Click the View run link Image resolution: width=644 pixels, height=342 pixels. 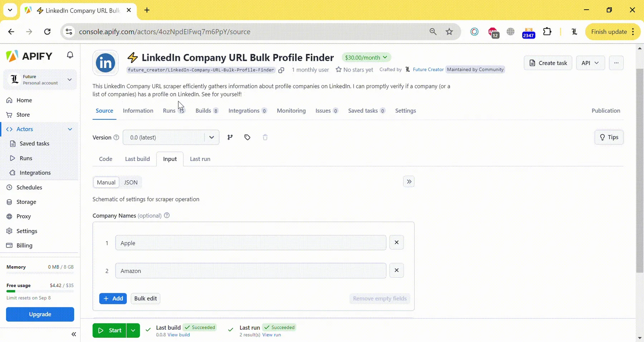272,335
